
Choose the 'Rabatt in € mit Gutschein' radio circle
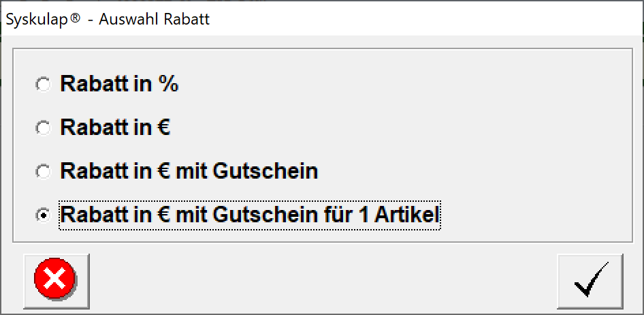pyautogui.click(x=43, y=172)
